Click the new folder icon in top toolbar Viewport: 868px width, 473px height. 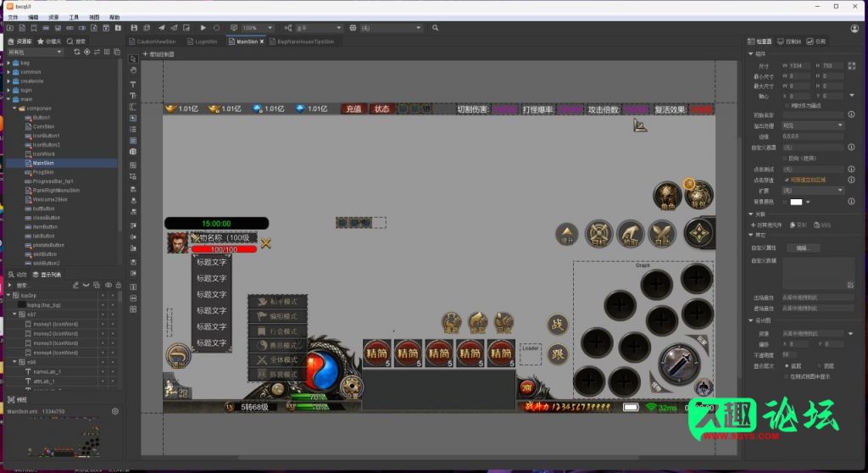(x=10, y=28)
